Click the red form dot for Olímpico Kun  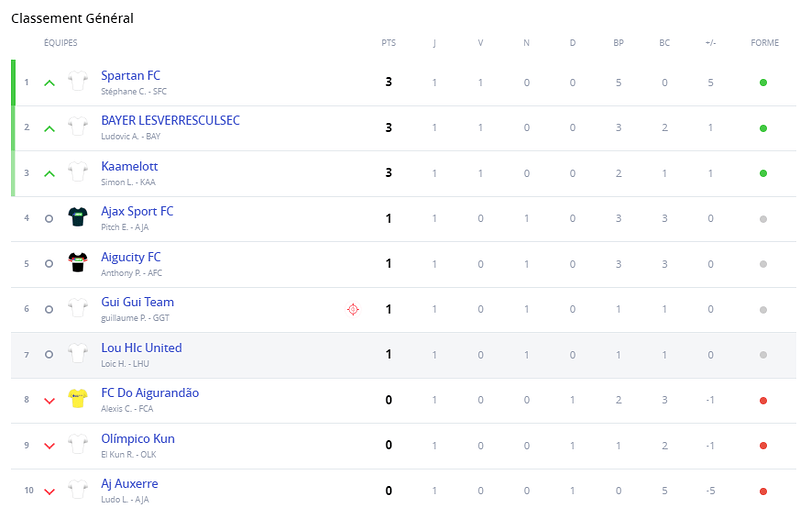point(763,446)
